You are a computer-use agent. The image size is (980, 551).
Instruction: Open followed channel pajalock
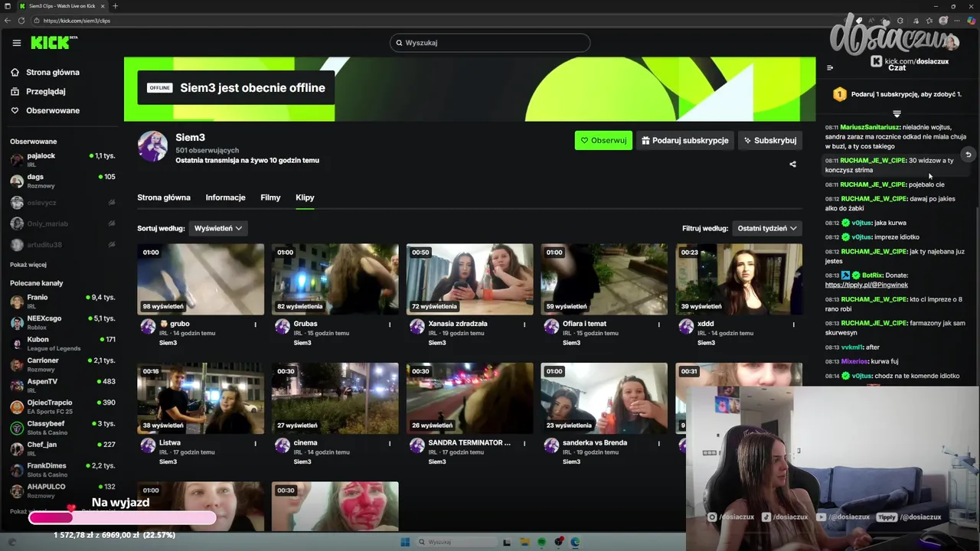point(62,159)
